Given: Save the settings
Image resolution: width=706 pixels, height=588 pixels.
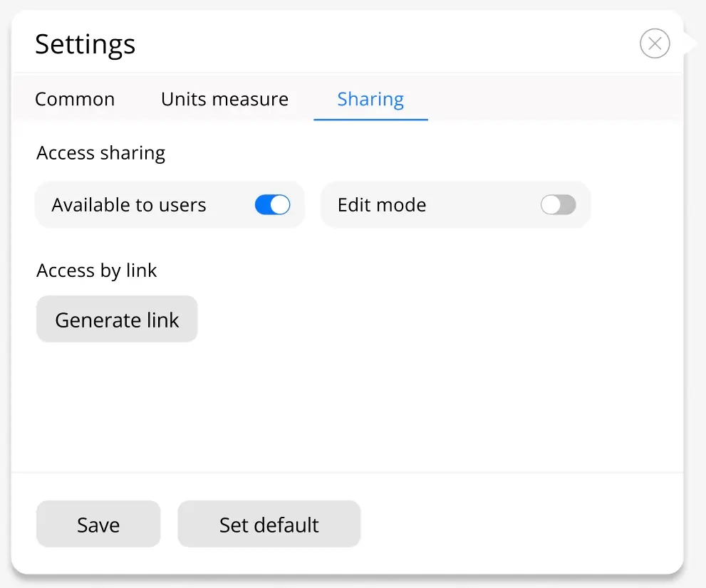Looking at the screenshot, I should click(98, 524).
